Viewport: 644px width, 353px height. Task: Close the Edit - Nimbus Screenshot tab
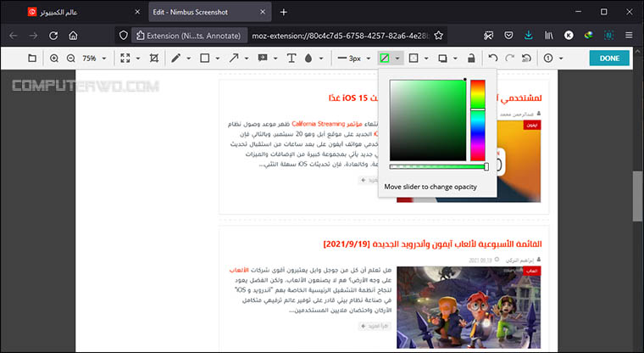pyautogui.click(x=263, y=12)
